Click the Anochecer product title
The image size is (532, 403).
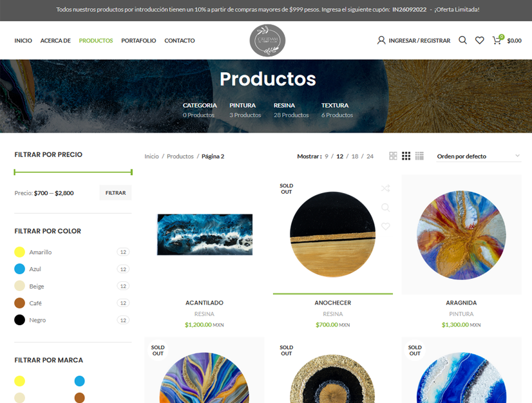(333, 303)
